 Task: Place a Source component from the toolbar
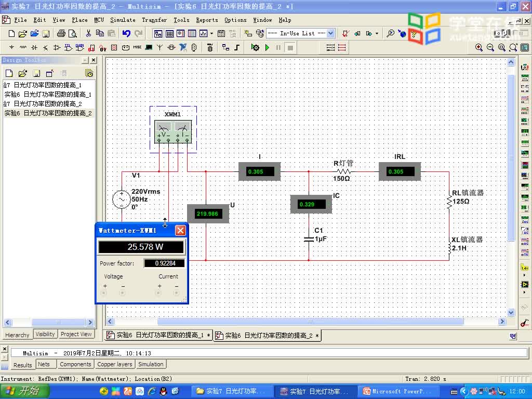pos(11,47)
